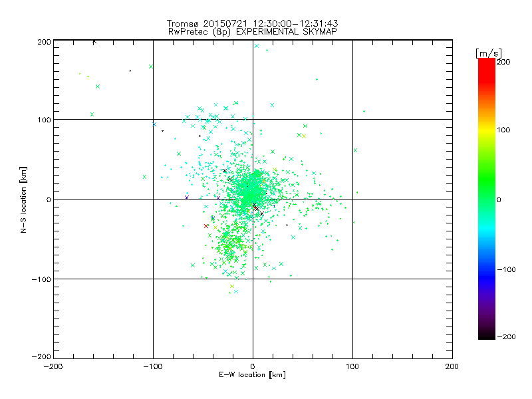
Task: Click the x-axis tick label '-100'
Action: 153,366
